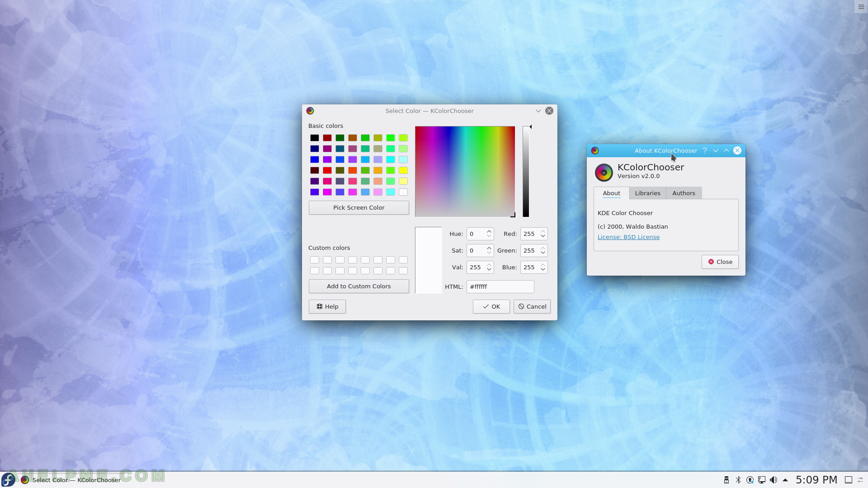The width and height of the screenshot is (868, 488).
Task: Switch to the Authors tab
Action: 684,193
